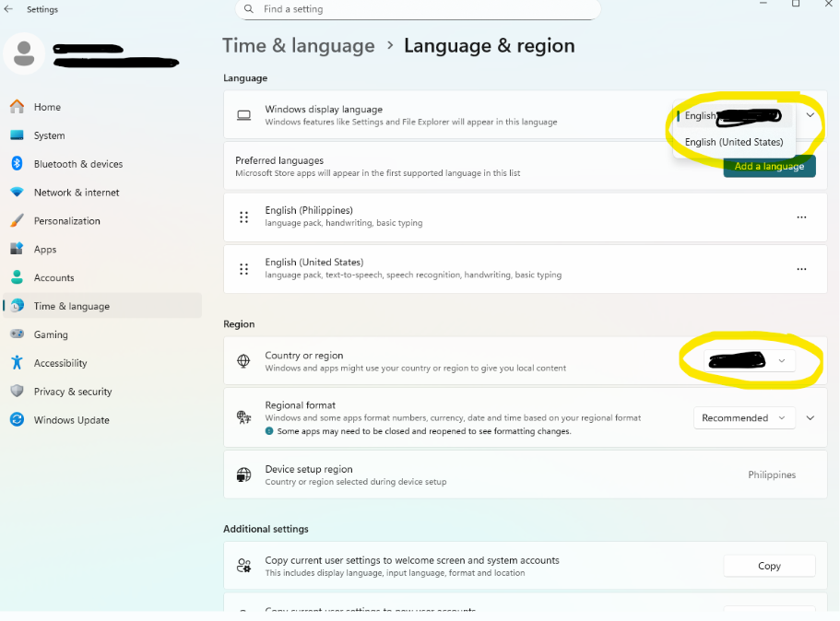Select Personalization in sidebar
This screenshot has width=840, height=621.
point(102,220)
